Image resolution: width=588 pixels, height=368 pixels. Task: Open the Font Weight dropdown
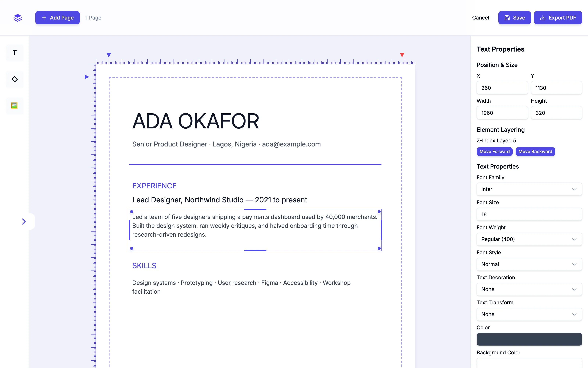(529, 239)
